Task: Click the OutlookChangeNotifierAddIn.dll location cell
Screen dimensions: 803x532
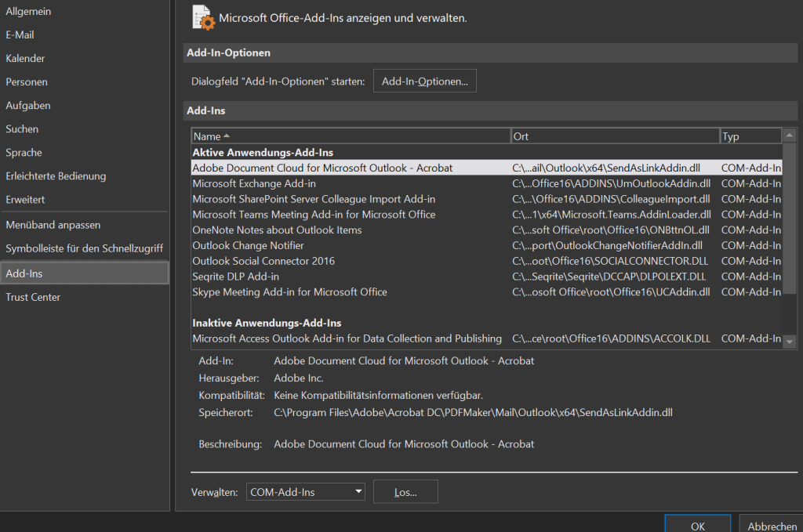Action: coord(608,245)
